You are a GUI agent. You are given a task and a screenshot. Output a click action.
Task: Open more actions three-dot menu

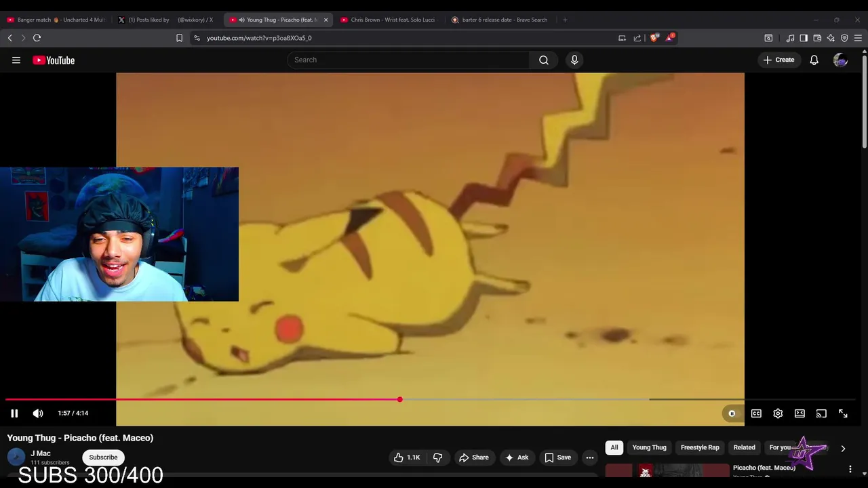pyautogui.click(x=590, y=457)
